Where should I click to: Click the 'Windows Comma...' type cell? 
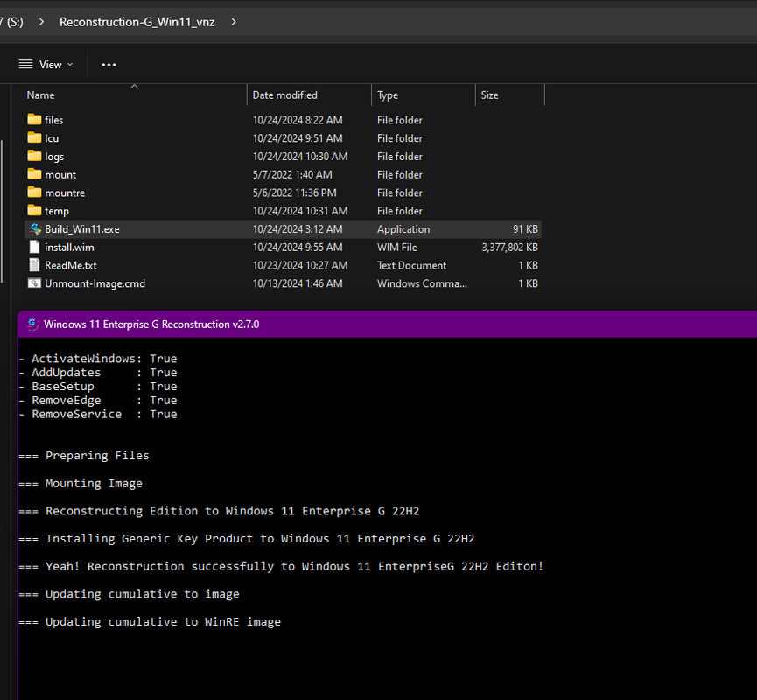422,283
